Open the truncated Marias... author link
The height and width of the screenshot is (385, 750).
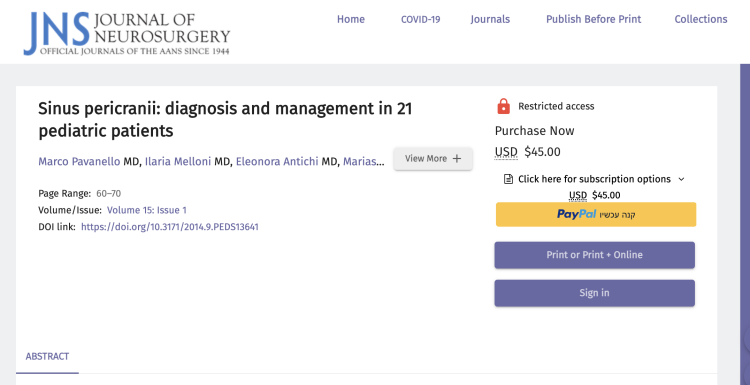coord(364,162)
